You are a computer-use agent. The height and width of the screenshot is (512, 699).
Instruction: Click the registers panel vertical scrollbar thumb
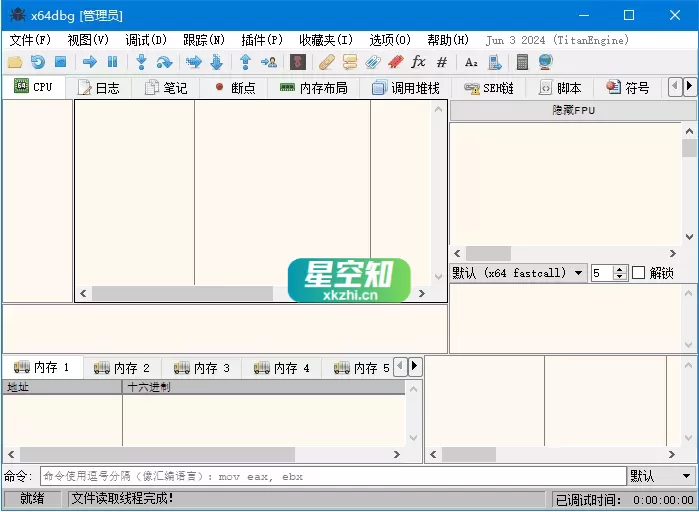point(689,148)
